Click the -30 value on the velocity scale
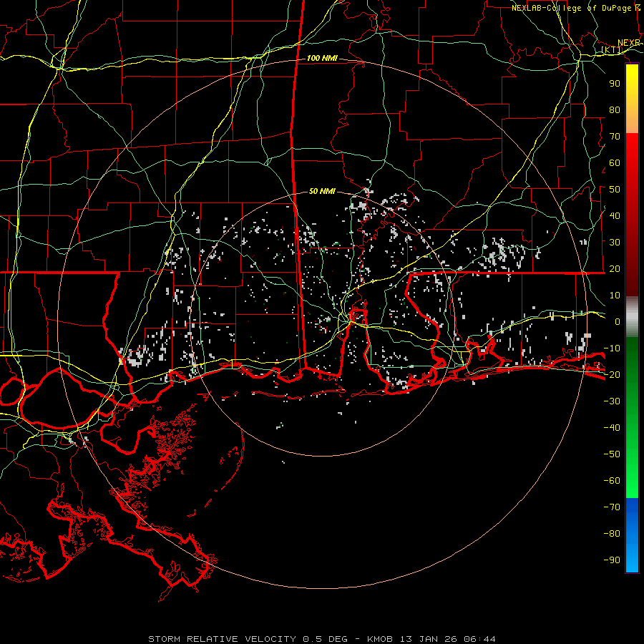This screenshot has width=644, height=644. tap(612, 401)
